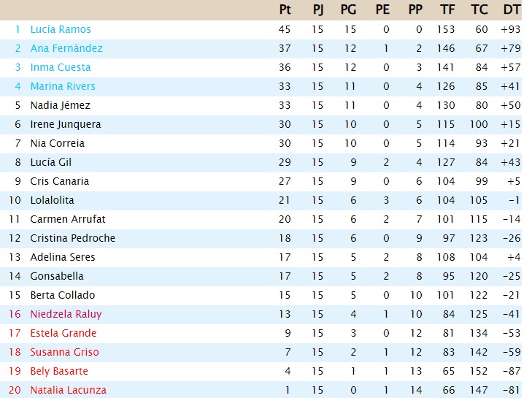Click Cristina Pedroche name
Viewport: 532px width, 398px height.
[72, 238]
